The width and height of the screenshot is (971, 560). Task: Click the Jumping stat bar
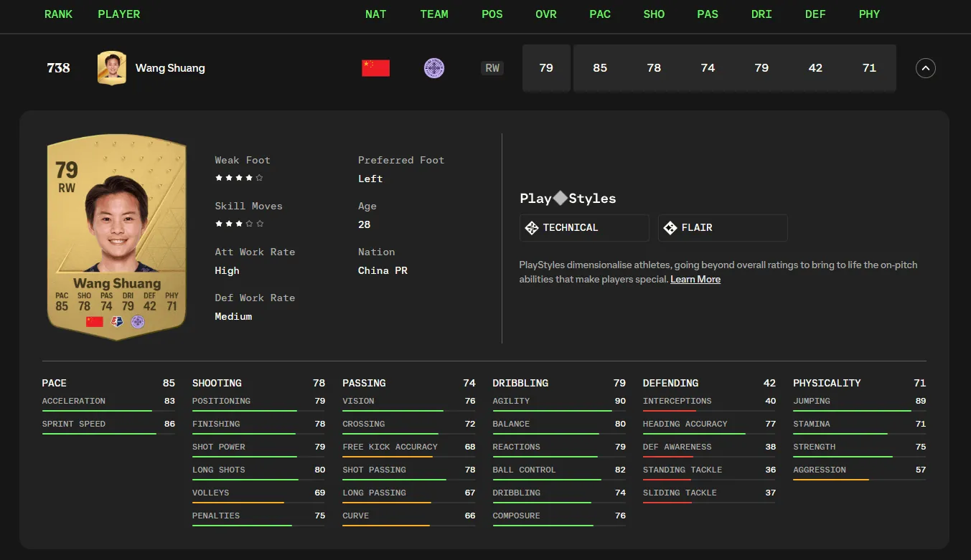pos(859,411)
